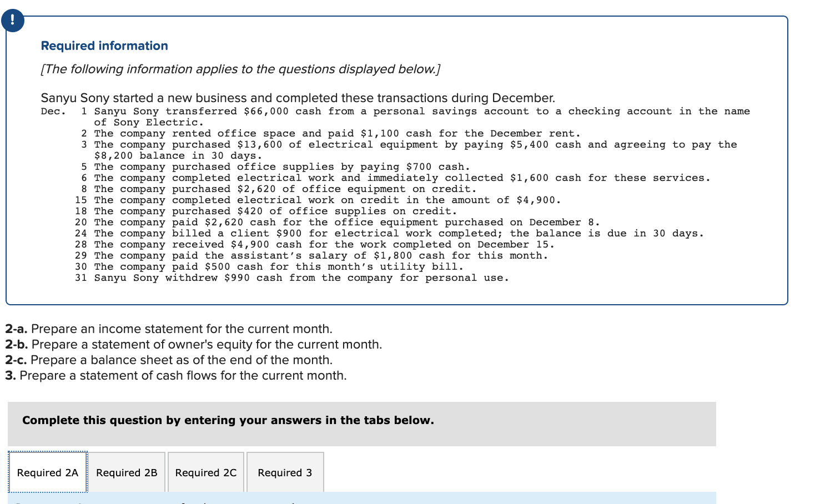This screenshot has width=815, height=504.
Task: Click the Dec. 1 transaction line
Action: [389, 111]
